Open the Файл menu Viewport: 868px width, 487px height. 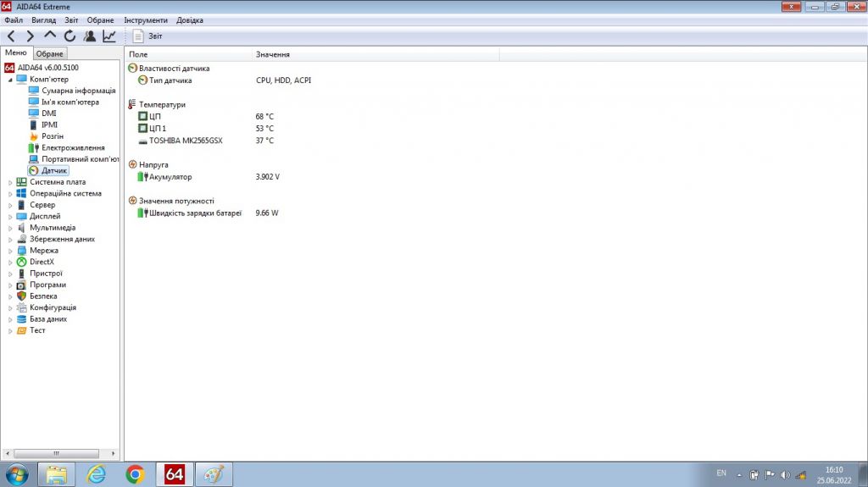pyautogui.click(x=14, y=20)
